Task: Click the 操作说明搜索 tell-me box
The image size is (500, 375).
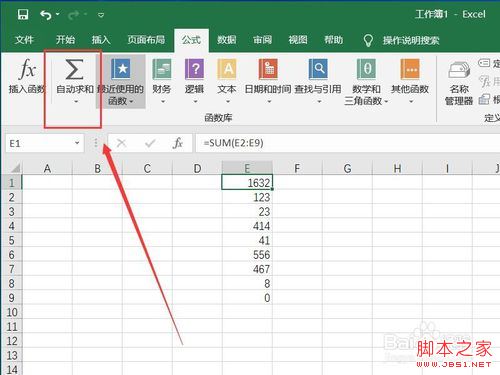Action: coord(411,41)
